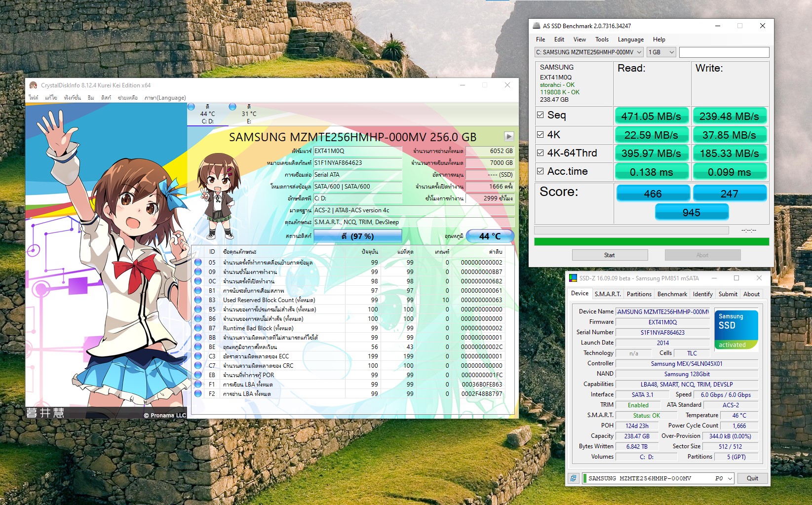Switch to the Partitions tab in SSD-Z
This screenshot has height=505, width=812.
coord(639,294)
